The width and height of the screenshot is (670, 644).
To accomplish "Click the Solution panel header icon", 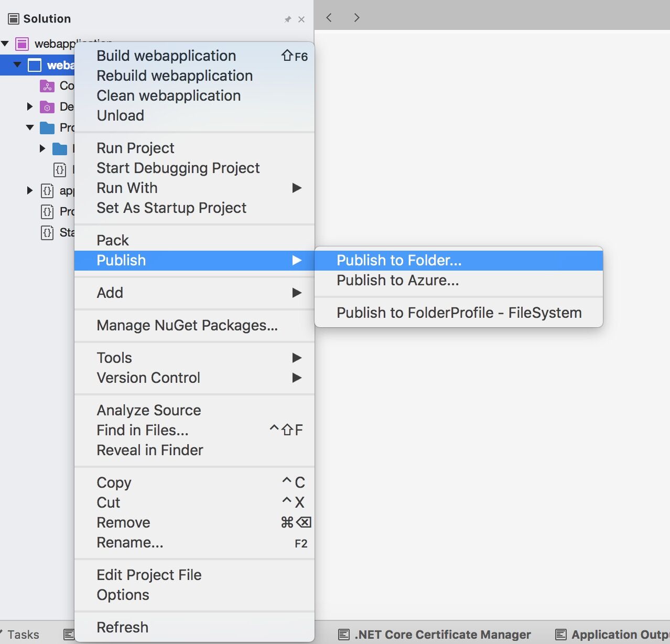I will 14,19.
